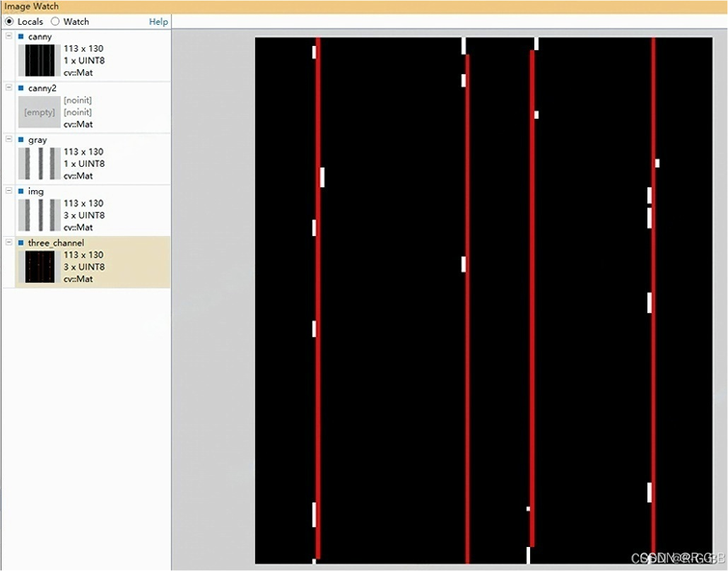
Task: Select the gray image thumbnail
Action: coord(40,163)
